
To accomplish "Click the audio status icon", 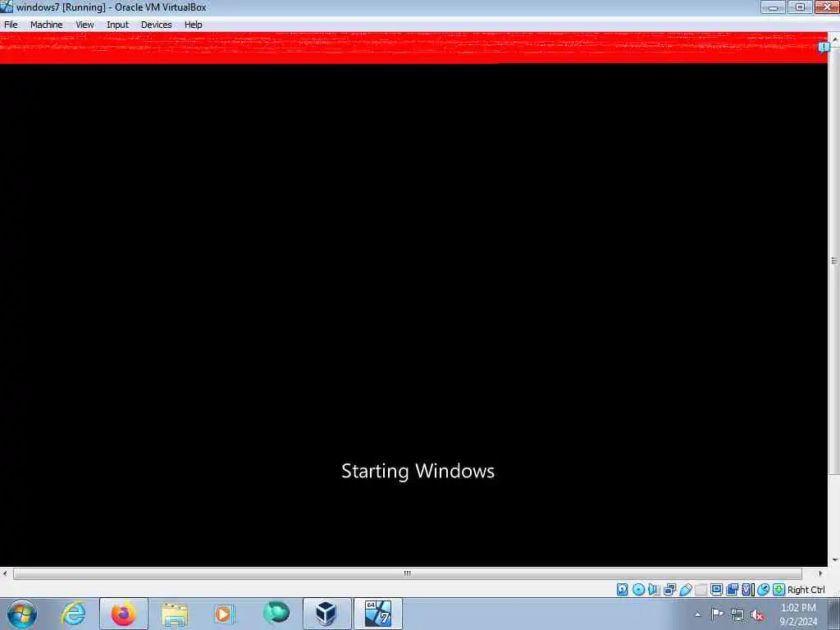I will [x=654, y=590].
